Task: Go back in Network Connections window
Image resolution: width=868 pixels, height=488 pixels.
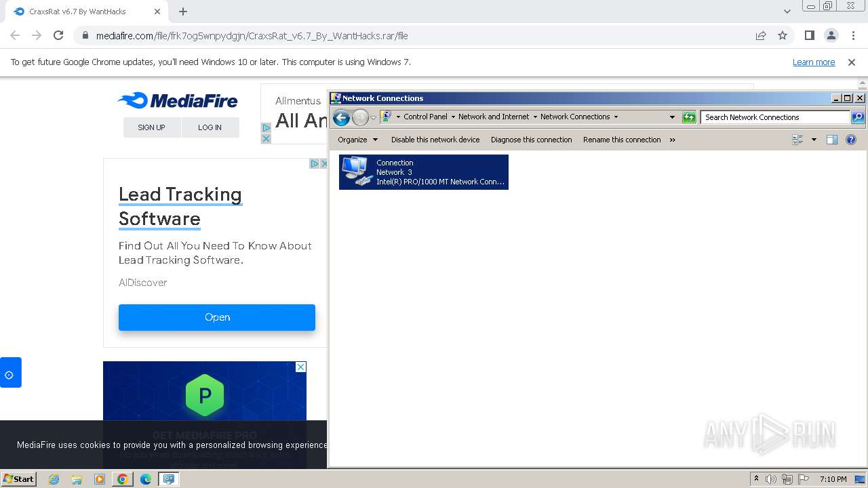Action: (x=342, y=117)
